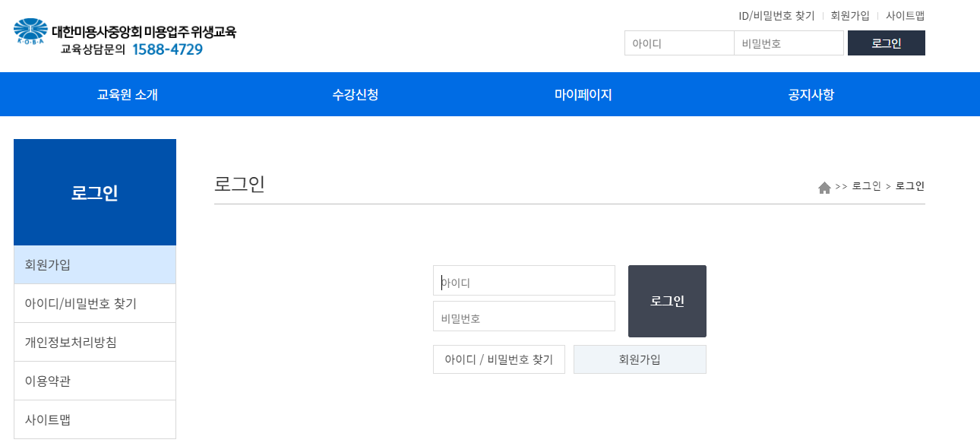The image size is (980, 446).
Task: Open 교육원 소개 menu
Action: [128, 95]
